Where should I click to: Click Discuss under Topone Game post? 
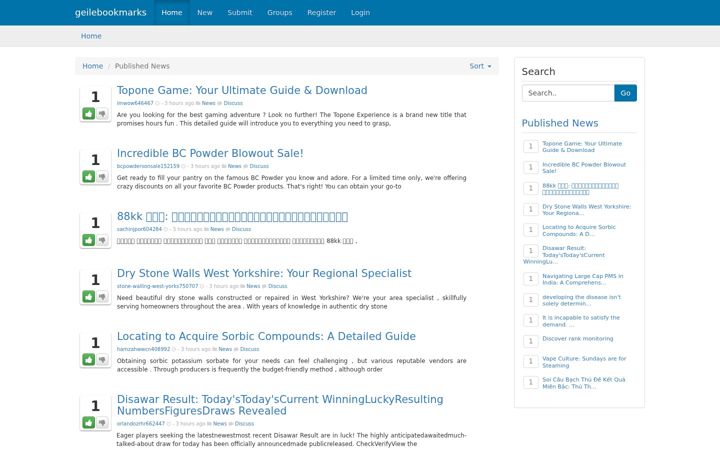(x=233, y=103)
